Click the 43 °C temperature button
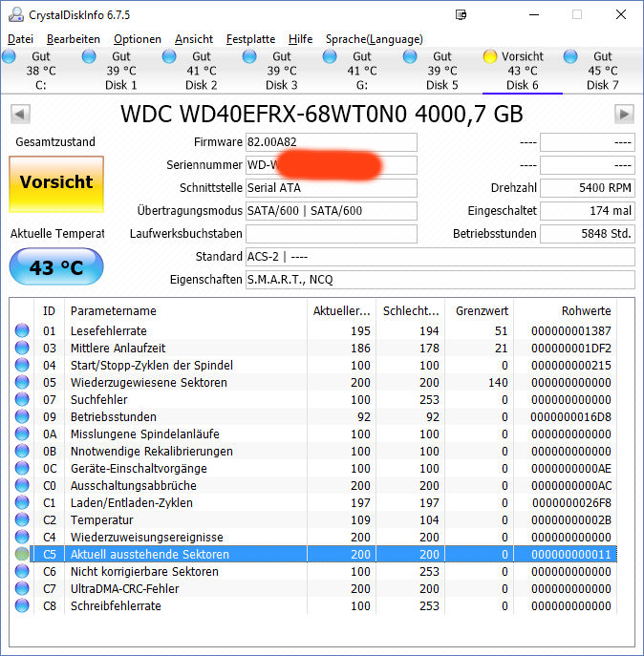 [x=56, y=267]
